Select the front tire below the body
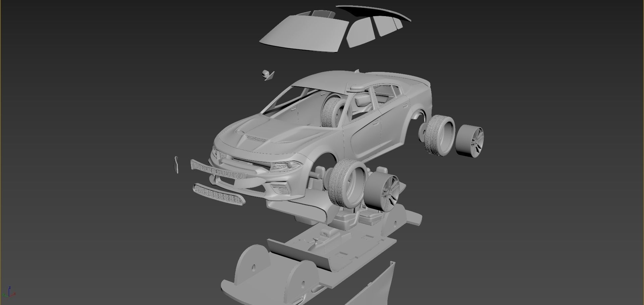Screen dimensions: 644x305 [x=347, y=183]
